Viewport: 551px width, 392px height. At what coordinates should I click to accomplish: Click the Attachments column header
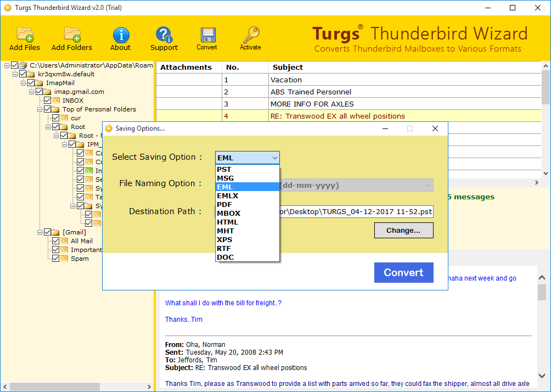[189, 67]
